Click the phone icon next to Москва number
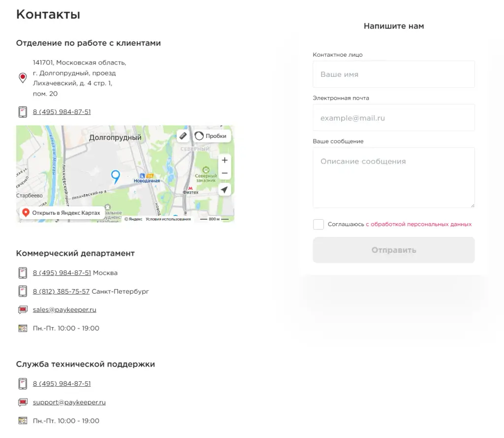This screenshot has height=438, width=504. click(x=23, y=273)
